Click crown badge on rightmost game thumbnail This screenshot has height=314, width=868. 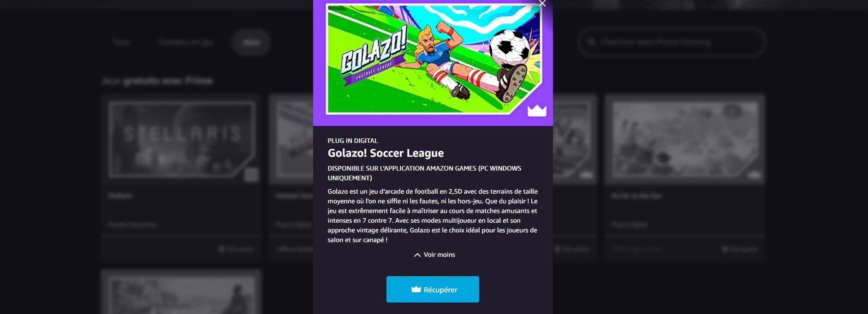click(754, 175)
